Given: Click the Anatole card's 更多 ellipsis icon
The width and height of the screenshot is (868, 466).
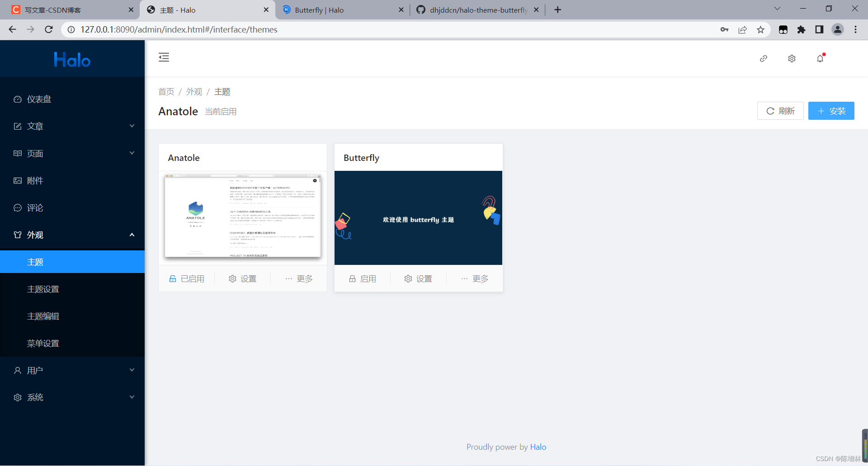Looking at the screenshot, I should click(288, 279).
